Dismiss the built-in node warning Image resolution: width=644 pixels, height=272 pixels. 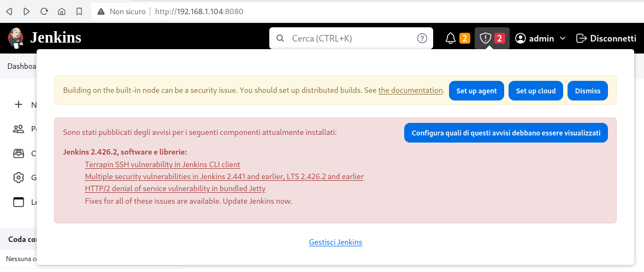(x=588, y=91)
